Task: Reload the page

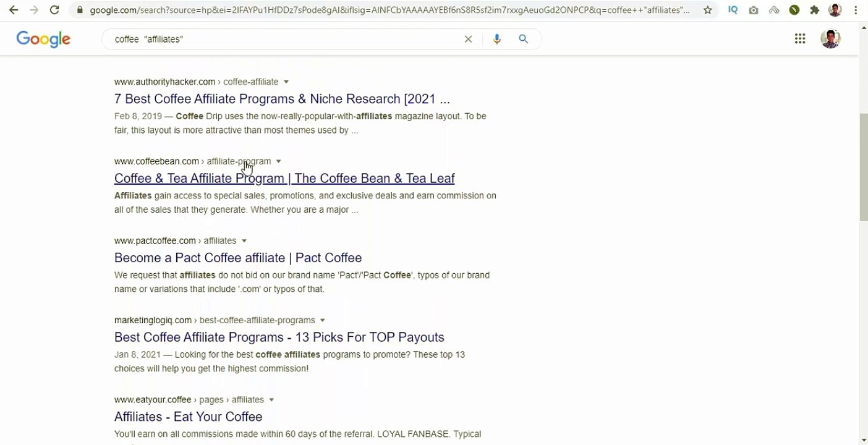Action: (x=54, y=10)
